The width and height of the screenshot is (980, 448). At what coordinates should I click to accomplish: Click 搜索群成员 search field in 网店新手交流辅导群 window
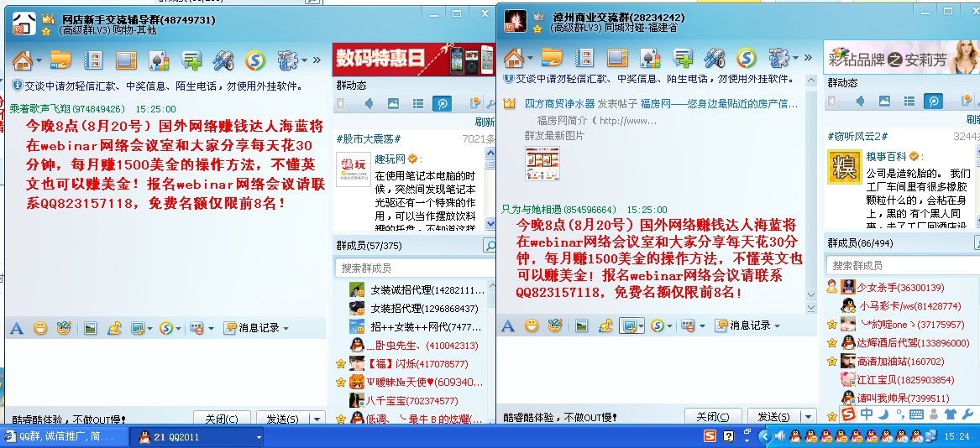(x=414, y=268)
